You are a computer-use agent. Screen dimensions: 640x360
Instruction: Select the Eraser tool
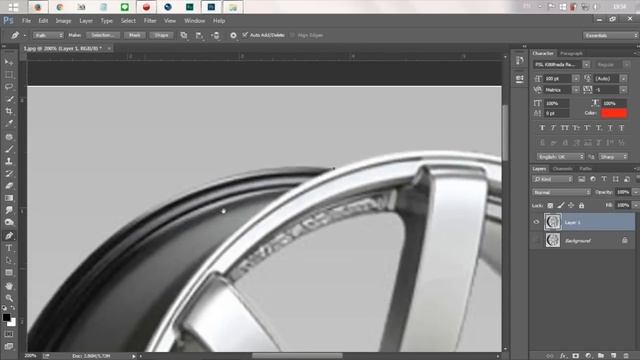pos(9,186)
